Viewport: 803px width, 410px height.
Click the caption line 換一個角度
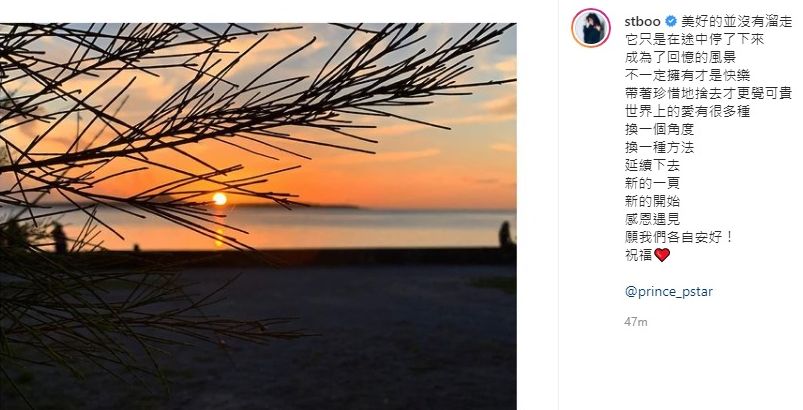tap(660, 129)
